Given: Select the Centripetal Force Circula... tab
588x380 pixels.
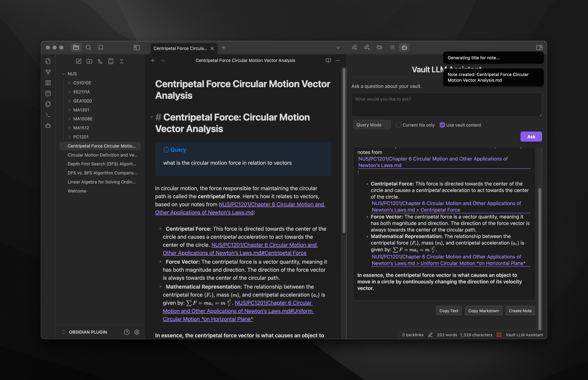Looking at the screenshot, I should [x=180, y=48].
